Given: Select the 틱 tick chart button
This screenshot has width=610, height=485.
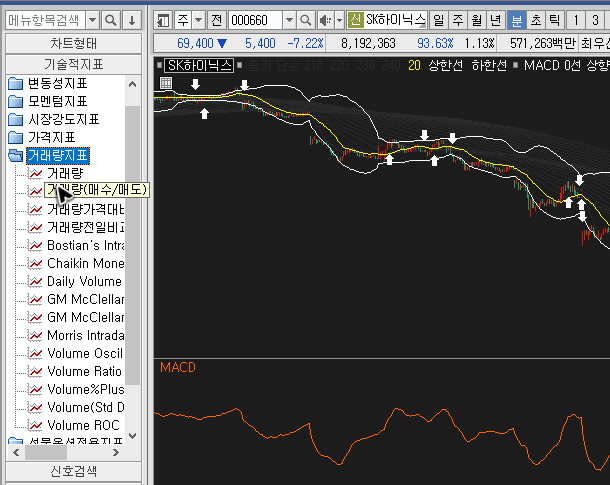Looking at the screenshot, I should [x=555, y=20].
